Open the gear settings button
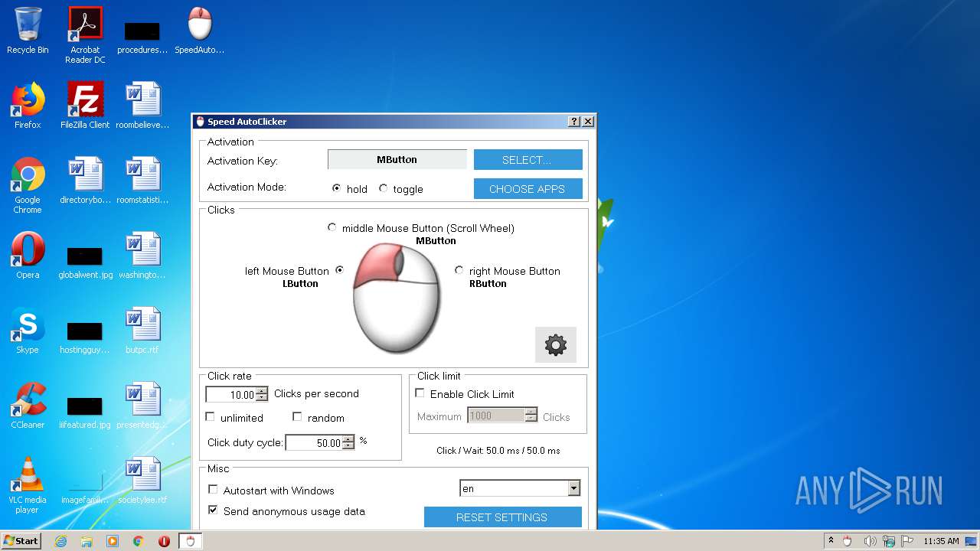This screenshot has height=551, width=980. pyautogui.click(x=556, y=344)
